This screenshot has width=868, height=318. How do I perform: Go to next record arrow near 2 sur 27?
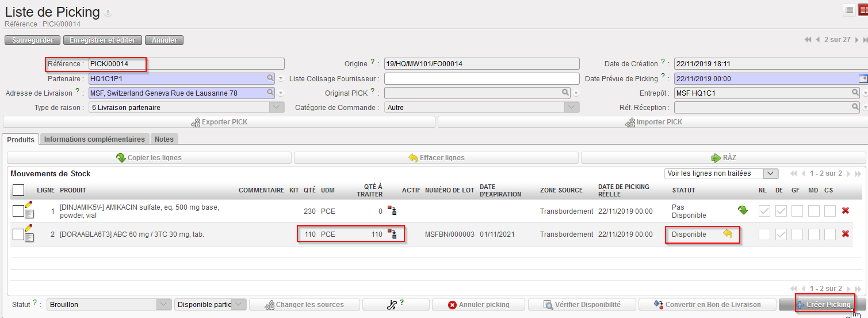(x=857, y=40)
